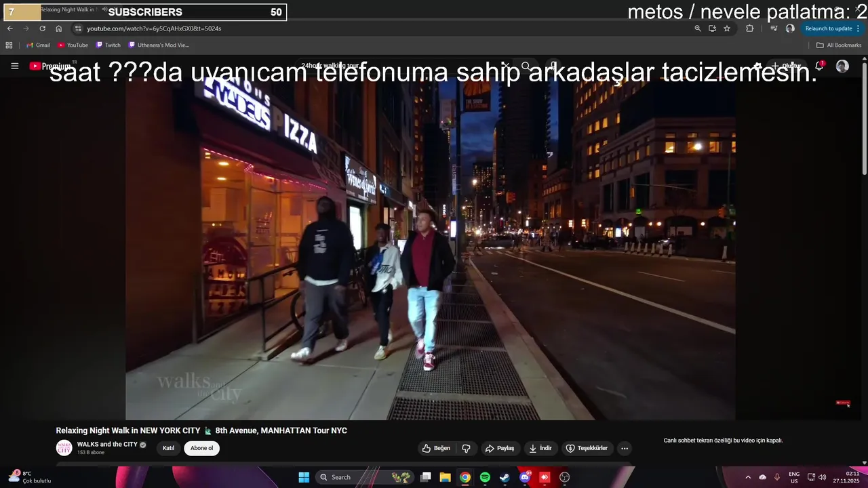Subscribe with the Abone ol button
Viewport: 868px width, 488px height.
[201, 448]
